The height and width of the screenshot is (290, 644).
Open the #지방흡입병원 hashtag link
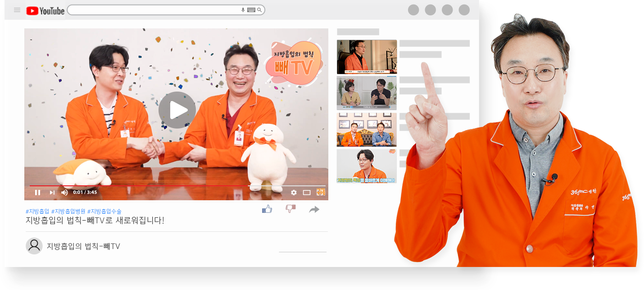pos(68,211)
